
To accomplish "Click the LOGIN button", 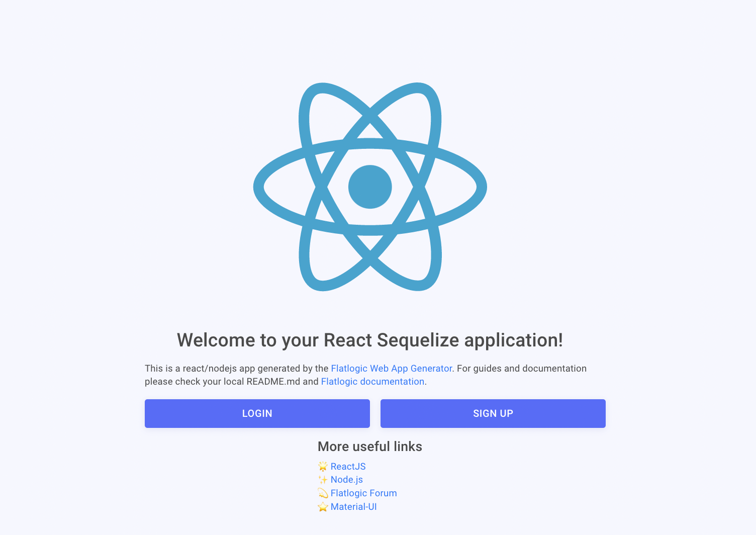I will (257, 413).
